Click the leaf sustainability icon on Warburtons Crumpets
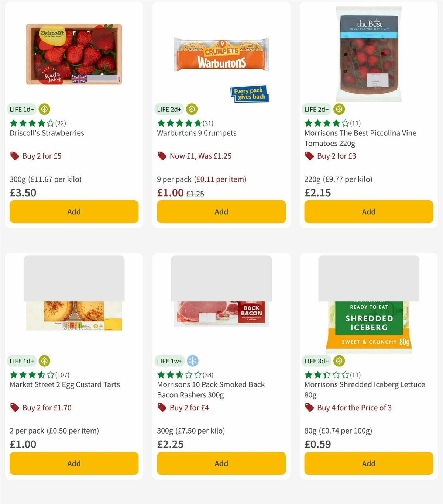Viewport: 443px width, 504px height. pos(192,109)
